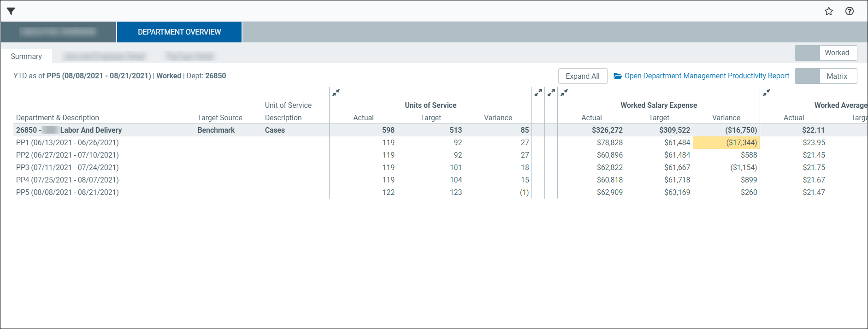The image size is (868, 329).
Task: Switch to the Department Overview tab
Action: point(179,32)
